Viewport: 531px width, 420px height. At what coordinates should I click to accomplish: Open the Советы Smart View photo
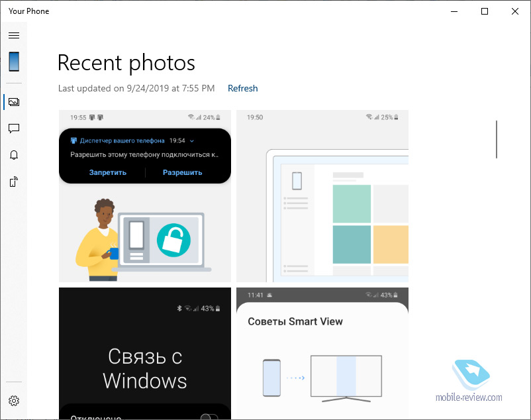coord(322,353)
